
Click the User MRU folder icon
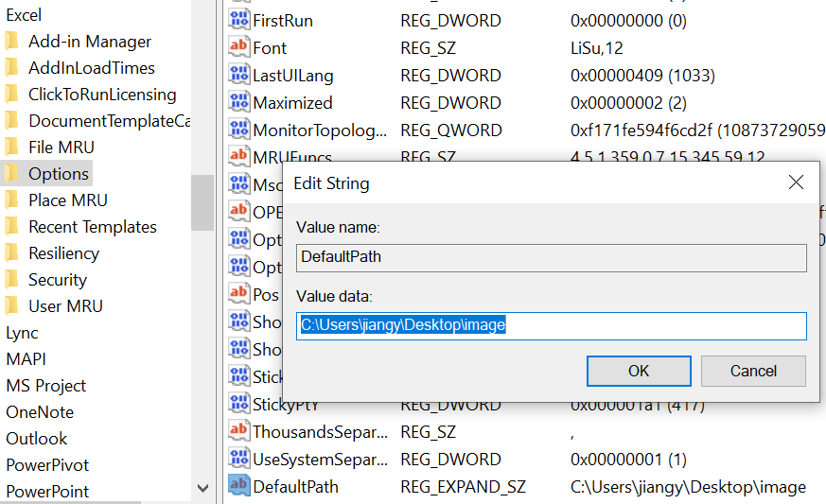click(x=11, y=305)
